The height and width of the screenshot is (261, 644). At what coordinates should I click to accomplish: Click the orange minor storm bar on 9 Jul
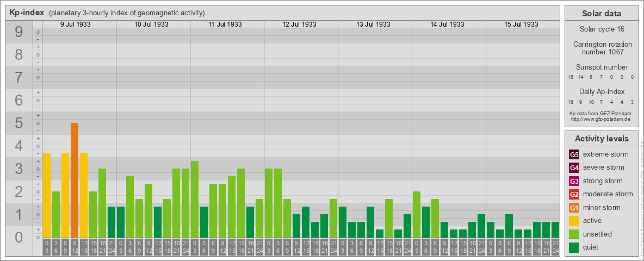point(75,180)
